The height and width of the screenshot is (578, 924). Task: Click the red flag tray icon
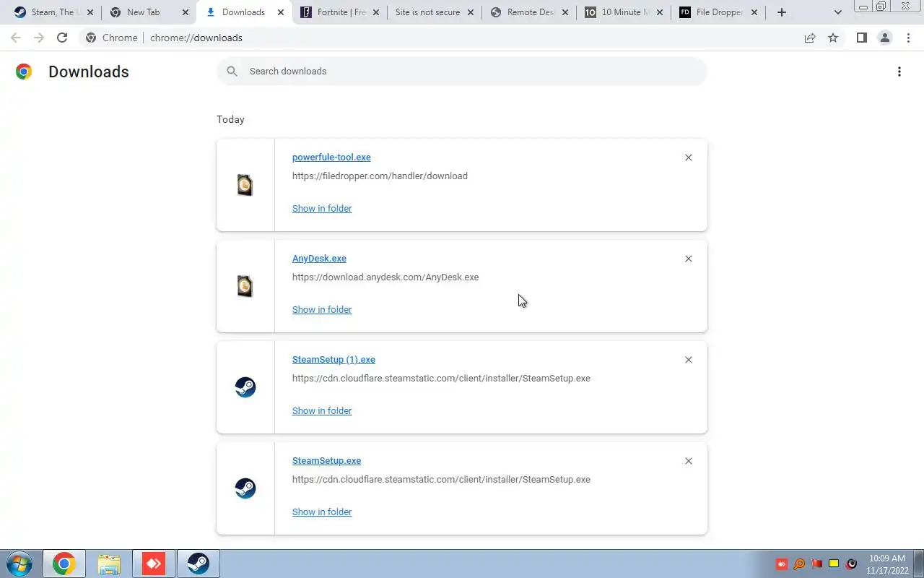[816, 564]
